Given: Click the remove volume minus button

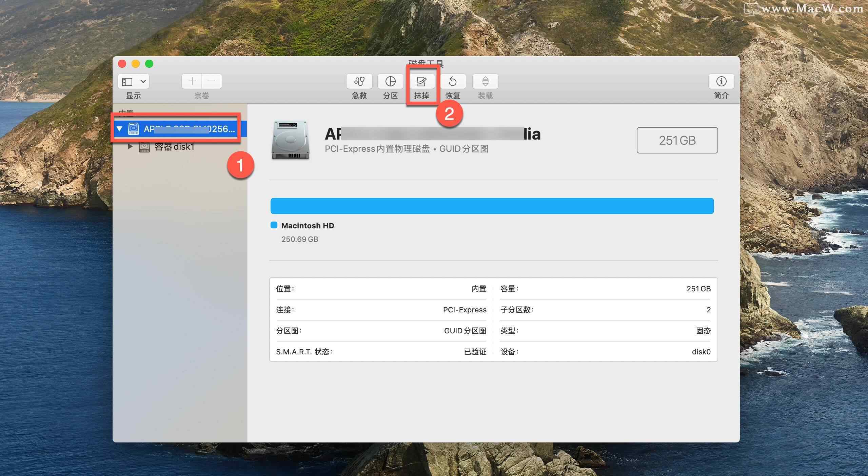Looking at the screenshot, I should pos(211,81).
